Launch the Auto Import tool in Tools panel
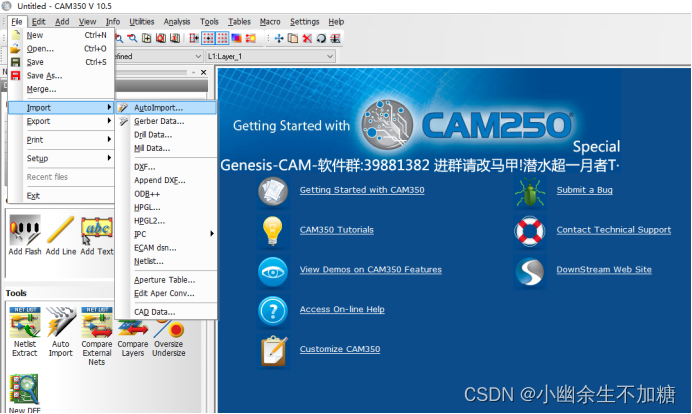 click(x=60, y=323)
